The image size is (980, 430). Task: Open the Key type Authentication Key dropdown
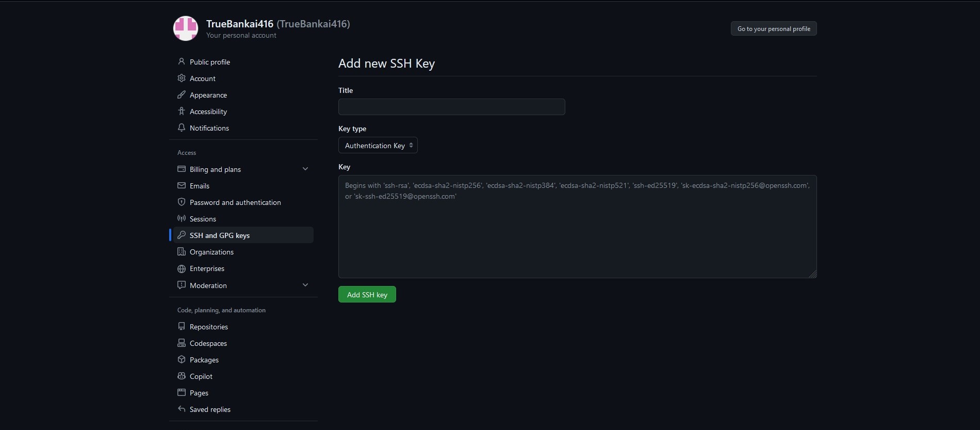point(378,145)
